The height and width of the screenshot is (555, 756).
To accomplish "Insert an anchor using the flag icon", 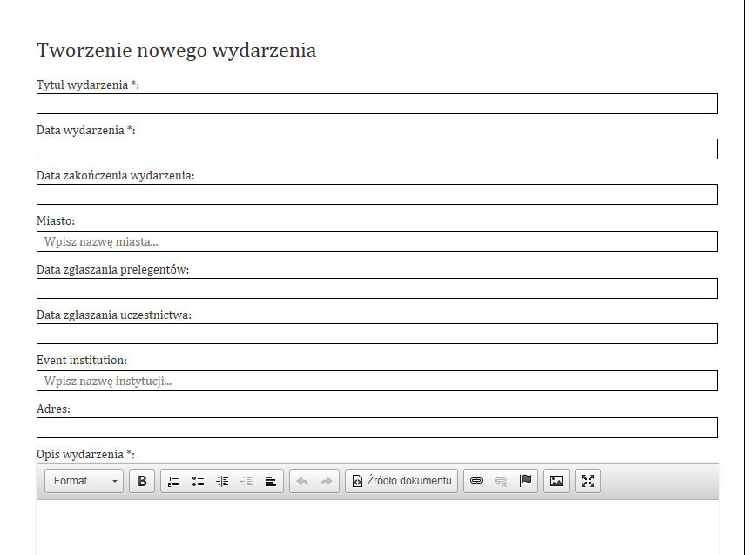I will (x=525, y=481).
